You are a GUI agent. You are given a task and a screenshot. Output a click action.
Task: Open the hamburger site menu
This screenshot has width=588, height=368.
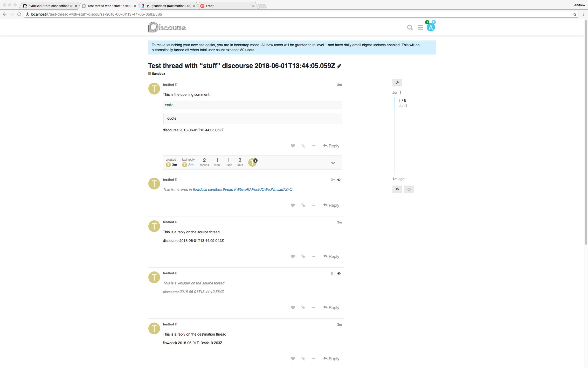[420, 27]
